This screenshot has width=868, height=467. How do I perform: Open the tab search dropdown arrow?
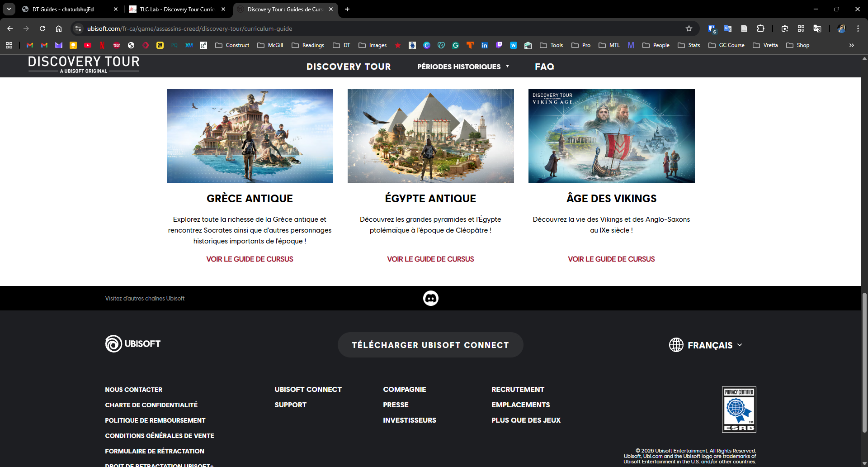tap(9, 9)
